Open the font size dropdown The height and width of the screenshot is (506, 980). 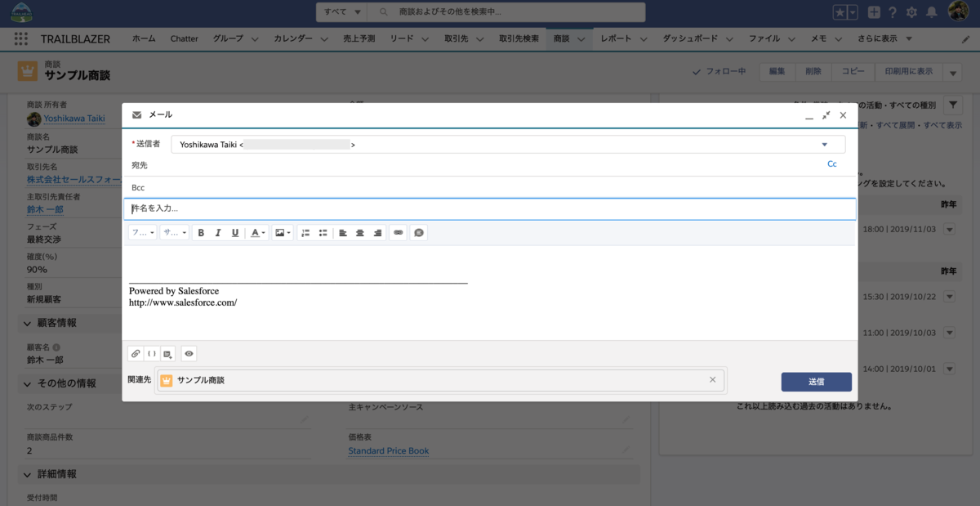[174, 233]
